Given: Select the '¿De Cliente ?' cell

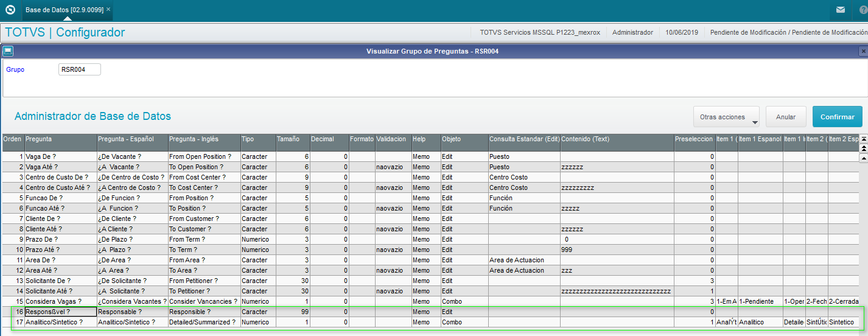Looking at the screenshot, I should tap(132, 219).
